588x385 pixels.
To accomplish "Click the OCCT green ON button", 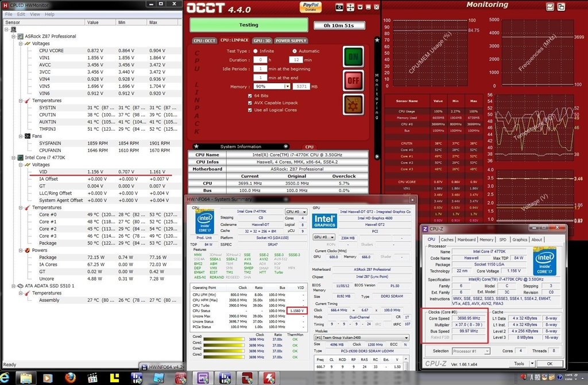I will (353, 57).
